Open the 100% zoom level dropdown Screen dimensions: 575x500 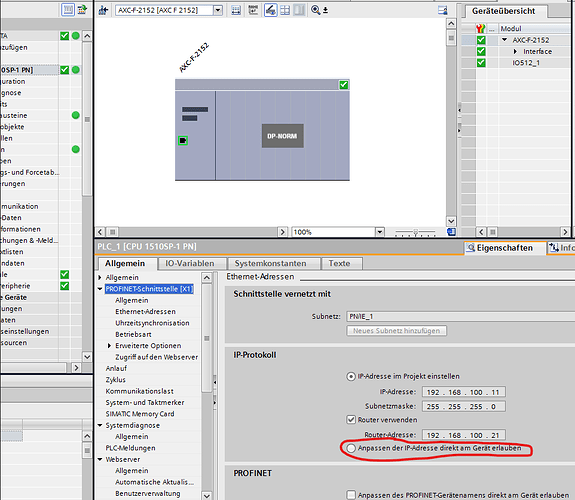(380, 232)
